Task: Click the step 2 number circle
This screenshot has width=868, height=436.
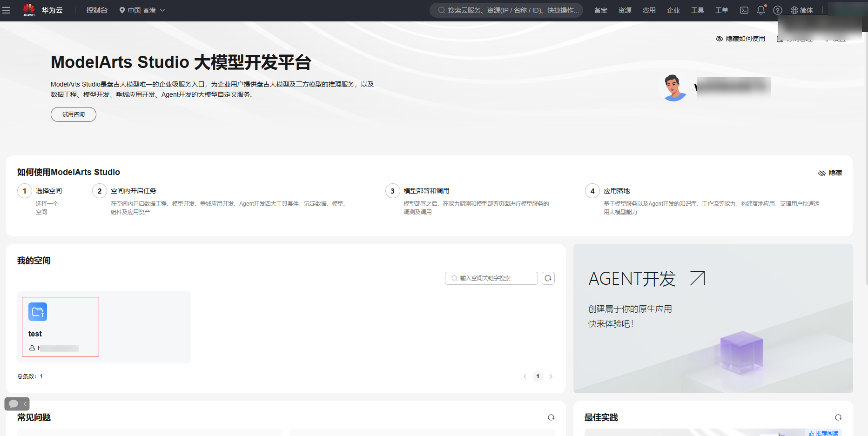Action: (100, 191)
